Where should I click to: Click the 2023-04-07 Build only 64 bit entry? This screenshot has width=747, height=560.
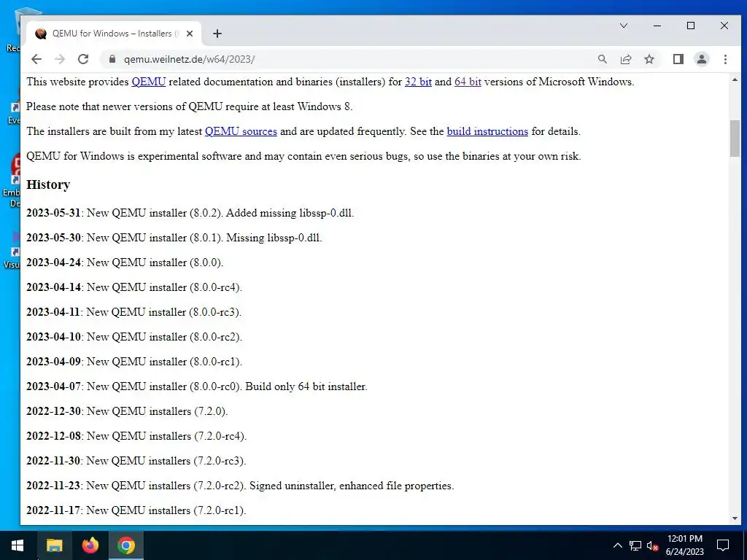click(197, 386)
